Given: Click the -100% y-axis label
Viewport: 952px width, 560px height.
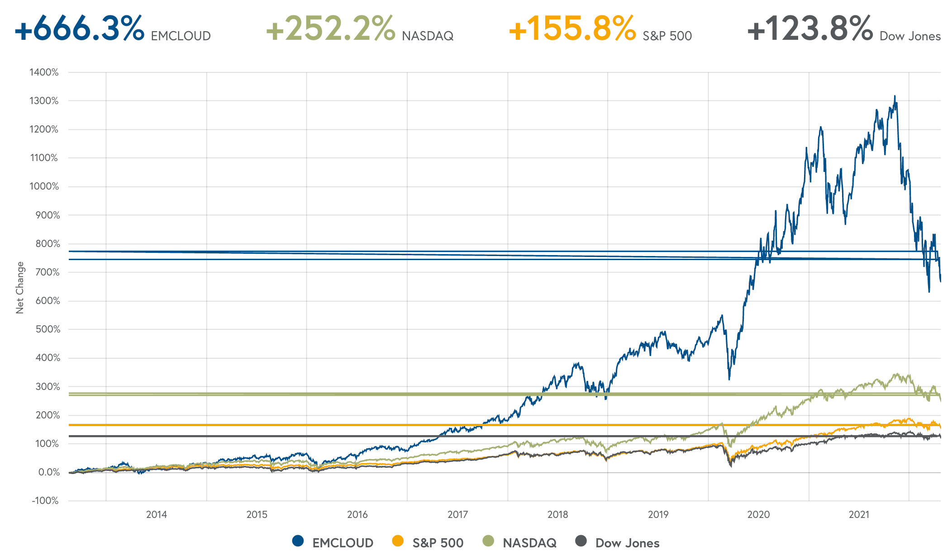Looking at the screenshot, I should tap(45, 501).
